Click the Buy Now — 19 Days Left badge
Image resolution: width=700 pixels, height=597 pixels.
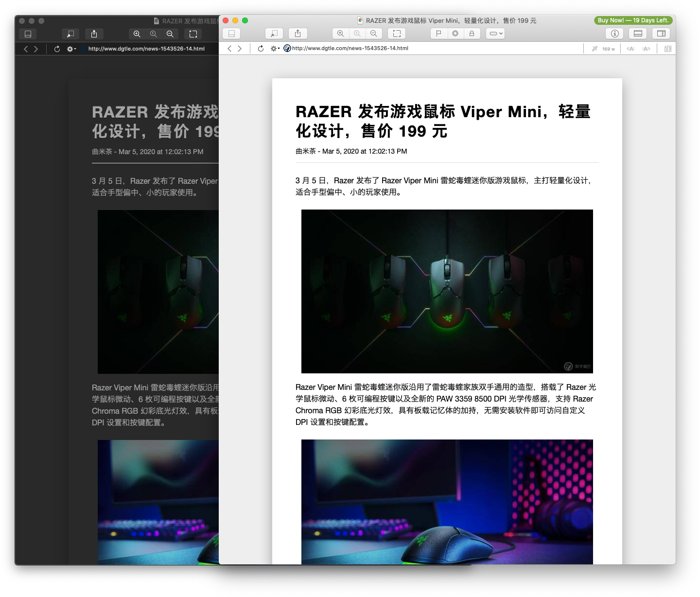(633, 20)
